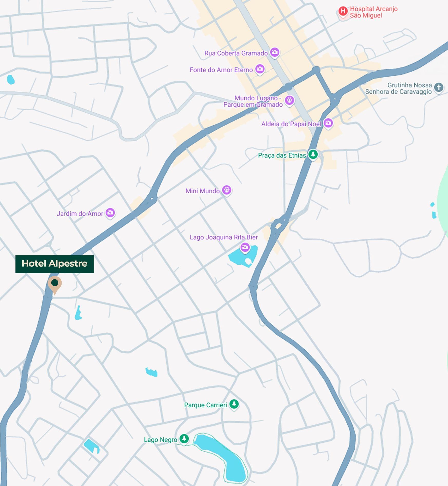The height and width of the screenshot is (486, 448).
Task: Click the Mini Mundo attraction icon
Action: pos(226,190)
